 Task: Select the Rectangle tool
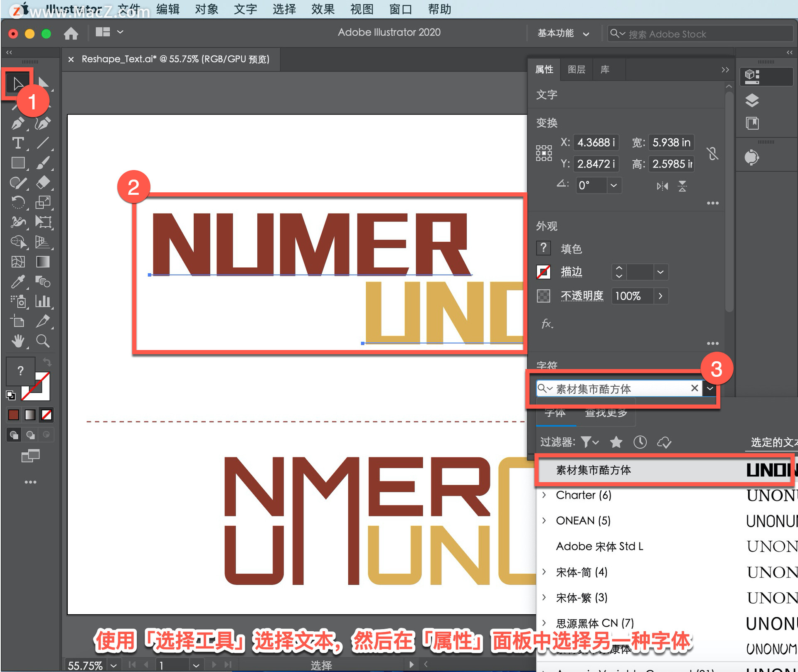click(17, 163)
